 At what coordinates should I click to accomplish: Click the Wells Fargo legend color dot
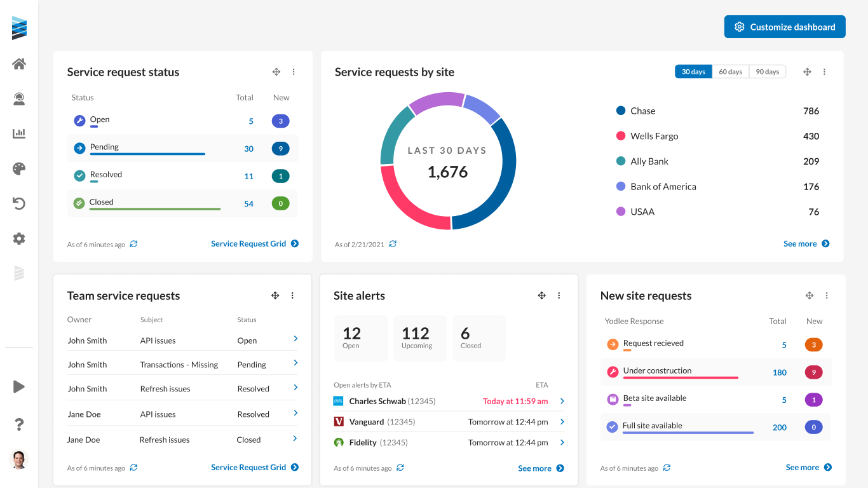coord(621,135)
